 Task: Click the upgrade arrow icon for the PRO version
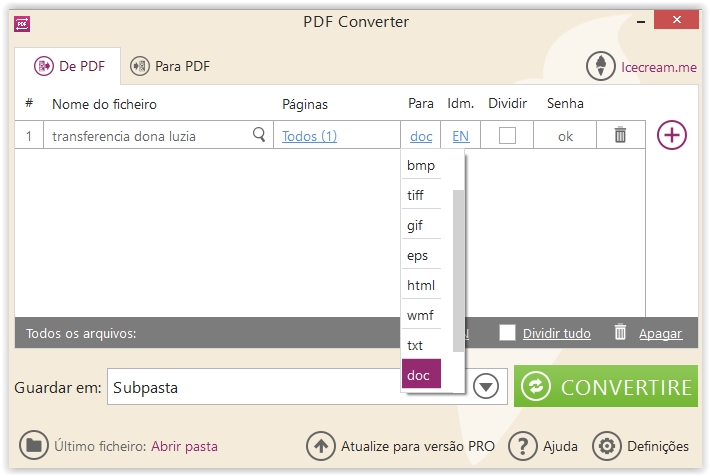coord(321,446)
